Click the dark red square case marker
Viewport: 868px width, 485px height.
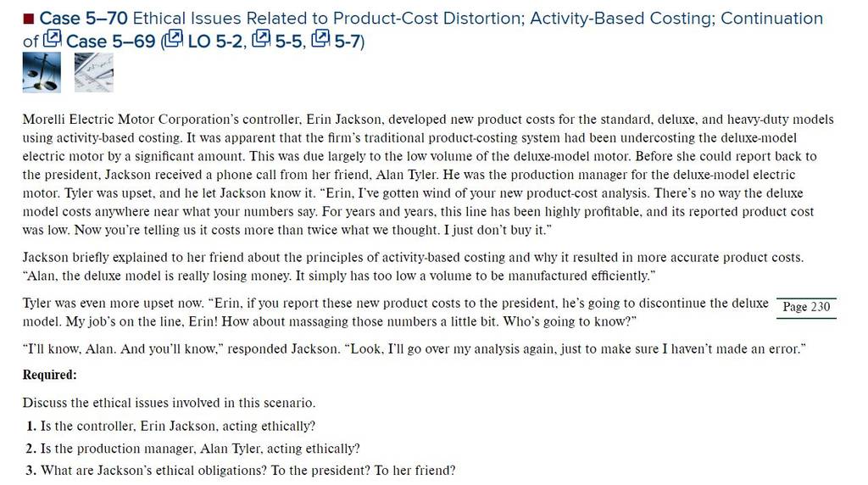point(29,20)
